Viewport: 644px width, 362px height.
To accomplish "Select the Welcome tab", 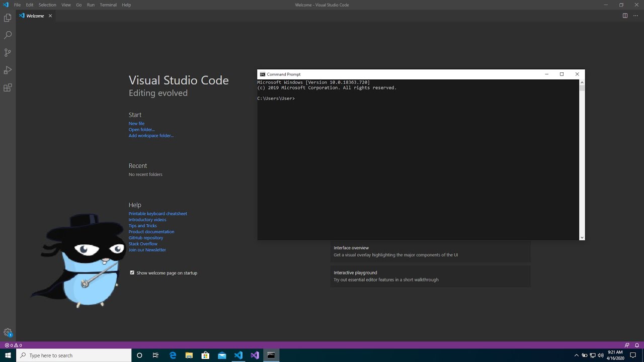I will point(35,16).
